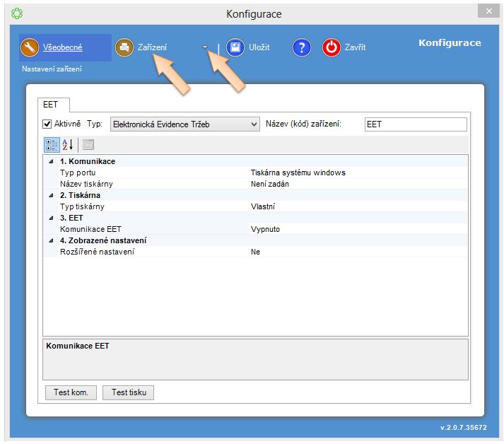This screenshot has width=504, height=444.
Task: Click the Uložit floppy disk icon
Action: [235, 47]
